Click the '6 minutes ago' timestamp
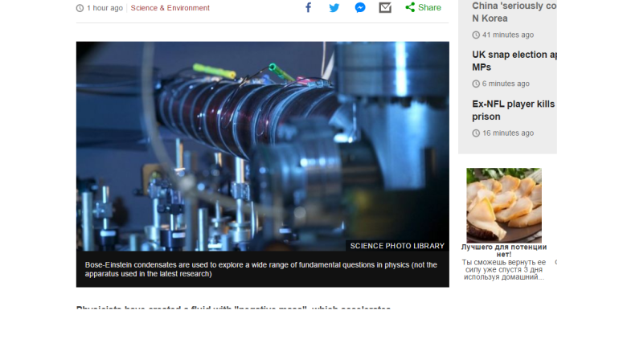The image size is (619, 364). point(506,84)
